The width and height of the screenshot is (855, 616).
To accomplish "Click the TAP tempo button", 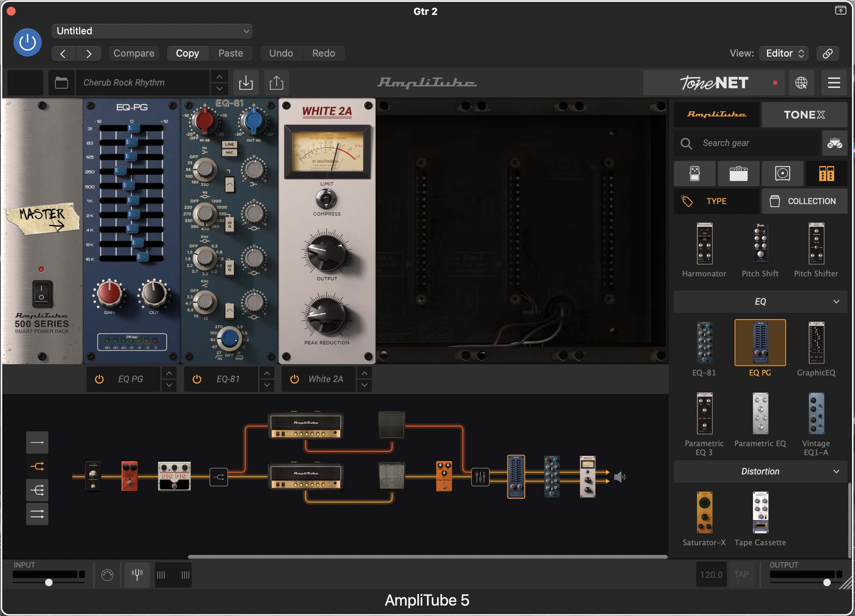I will point(741,574).
